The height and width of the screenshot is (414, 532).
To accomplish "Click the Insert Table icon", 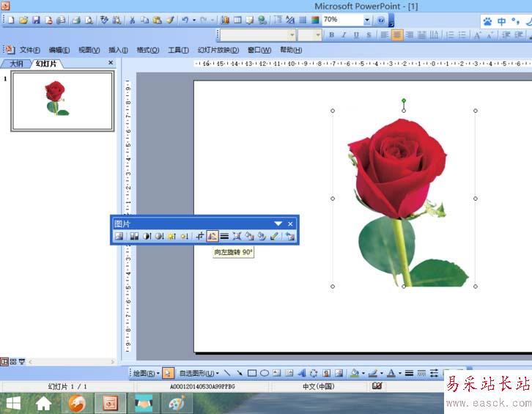I will click(x=237, y=20).
